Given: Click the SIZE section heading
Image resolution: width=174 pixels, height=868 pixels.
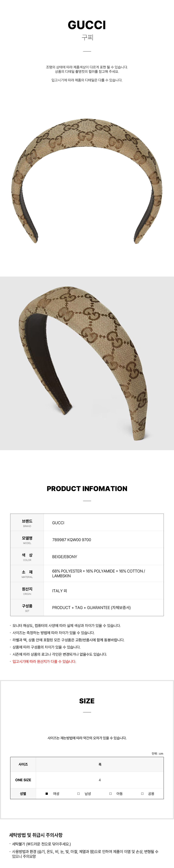Looking at the screenshot, I should (87, 701).
